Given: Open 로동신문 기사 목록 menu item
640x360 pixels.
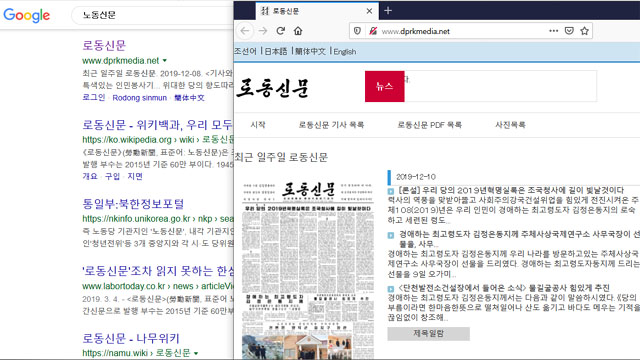Looking at the screenshot, I should [331, 124].
